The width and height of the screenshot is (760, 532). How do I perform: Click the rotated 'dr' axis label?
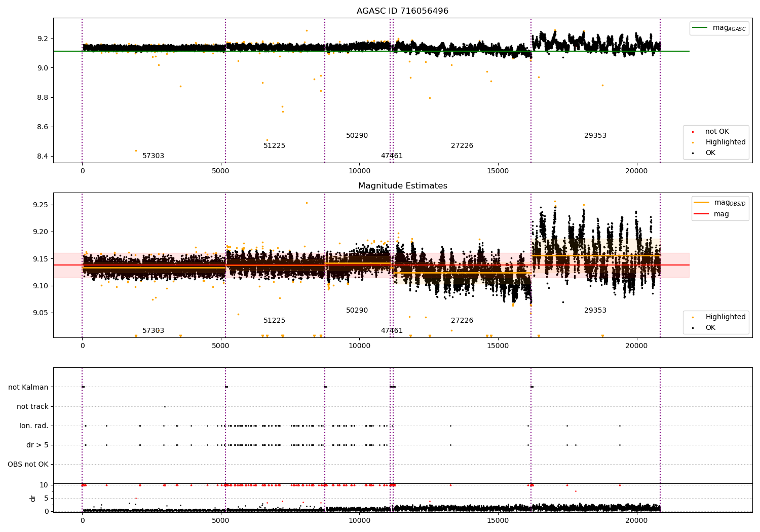coord(33,498)
